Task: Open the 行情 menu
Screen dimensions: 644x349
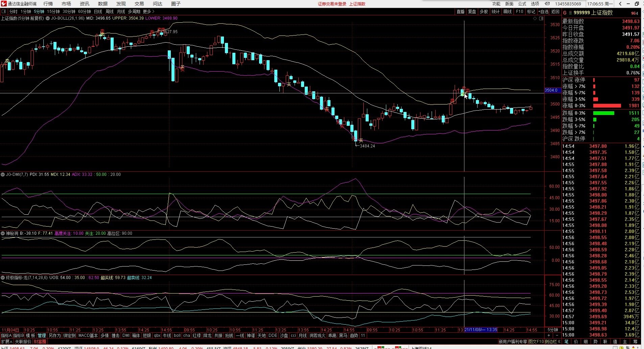Action: (x=48, y=4)
